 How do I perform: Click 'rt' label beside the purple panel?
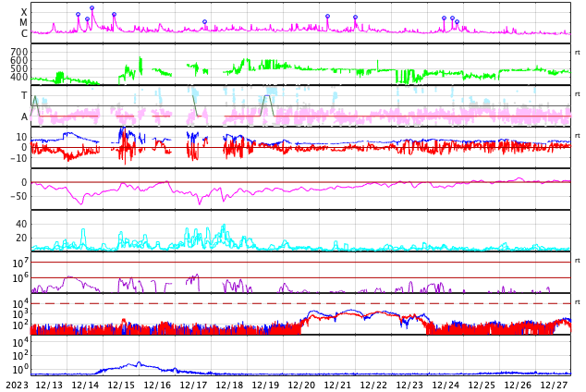tap(578, 260)
